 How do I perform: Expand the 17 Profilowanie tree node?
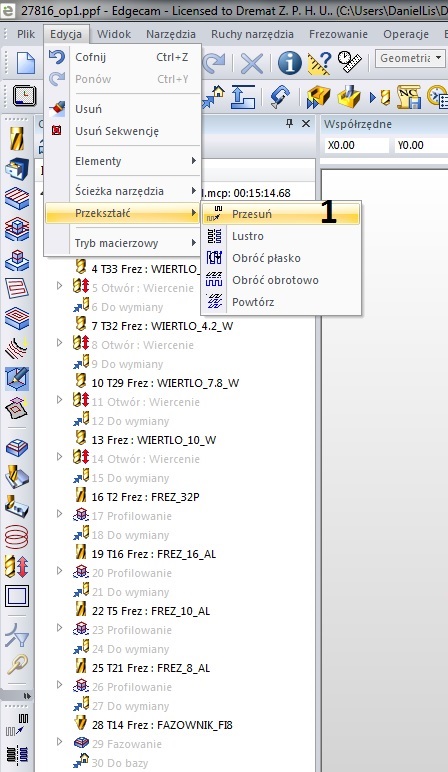tap(60, 514)
